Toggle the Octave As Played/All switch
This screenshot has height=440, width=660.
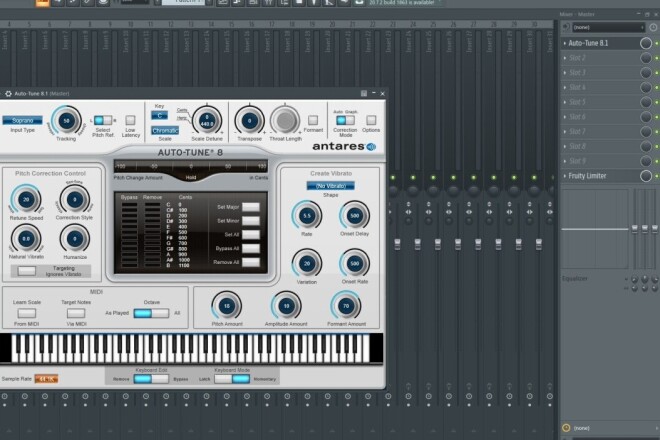point(151,313)
